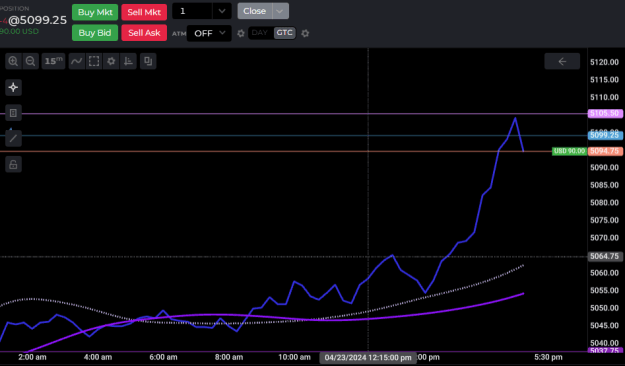Screen dimensions: 625x366
Task: Open the indicators icon in chart toolbar
Action: point(128,61)
